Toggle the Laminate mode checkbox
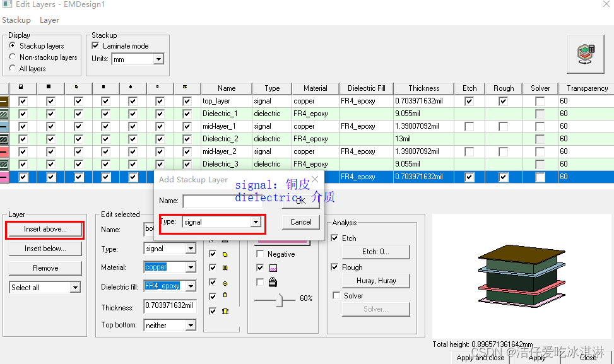 [x=95, y=46]
